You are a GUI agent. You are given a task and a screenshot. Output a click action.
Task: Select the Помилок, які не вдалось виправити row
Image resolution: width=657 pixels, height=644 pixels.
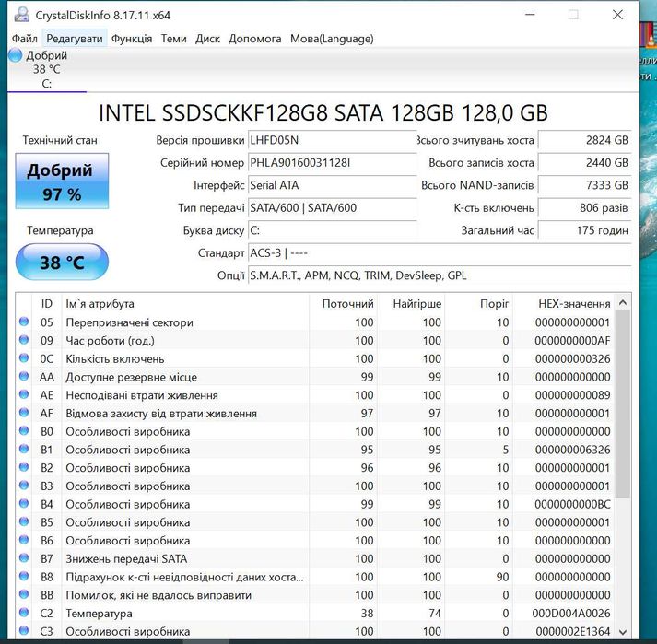pos(315,595)
